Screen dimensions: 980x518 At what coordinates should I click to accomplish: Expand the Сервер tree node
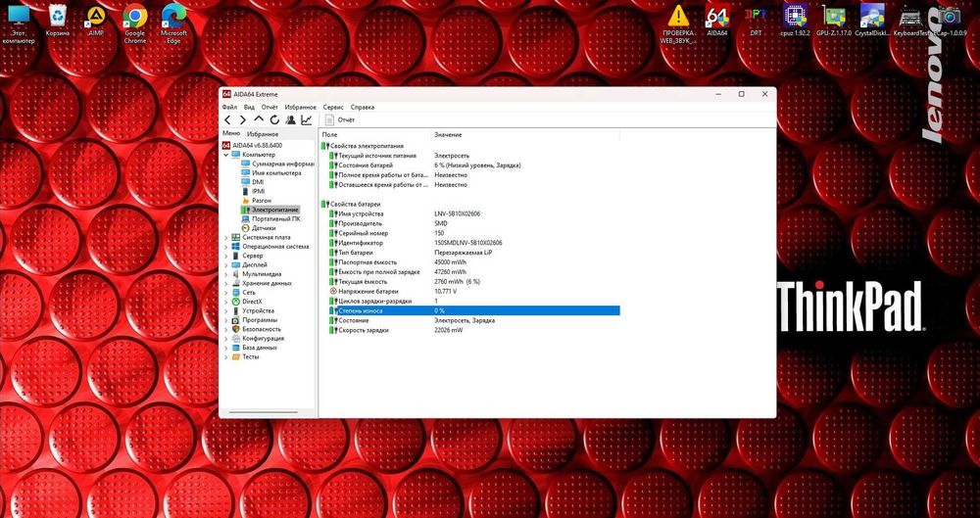coord(226,256)
